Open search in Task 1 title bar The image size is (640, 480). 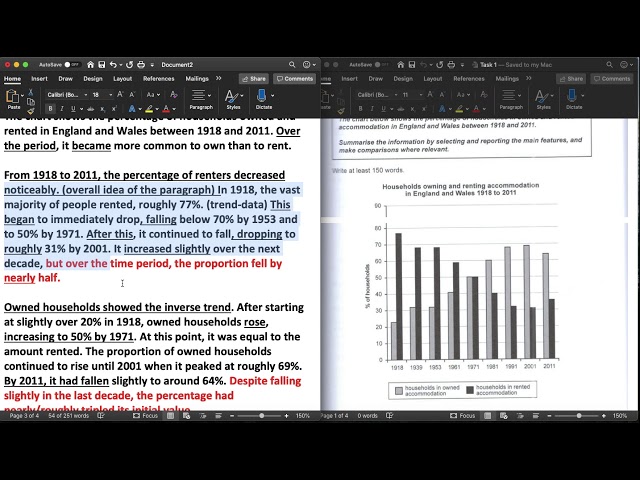(x=609, y=64)
